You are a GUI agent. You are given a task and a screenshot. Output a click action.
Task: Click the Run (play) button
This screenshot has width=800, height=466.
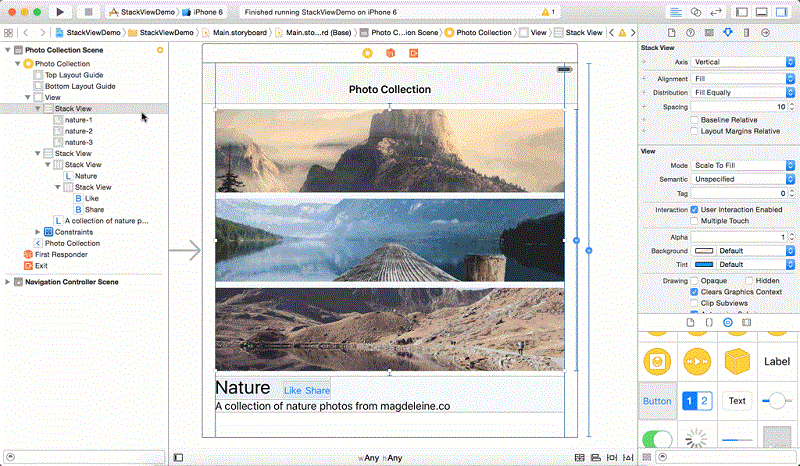point(60,12)
